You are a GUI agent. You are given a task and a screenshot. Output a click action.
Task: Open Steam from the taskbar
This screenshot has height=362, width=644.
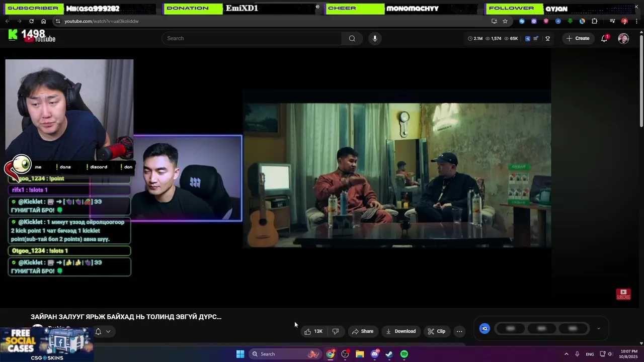click(x=389, y=354)
